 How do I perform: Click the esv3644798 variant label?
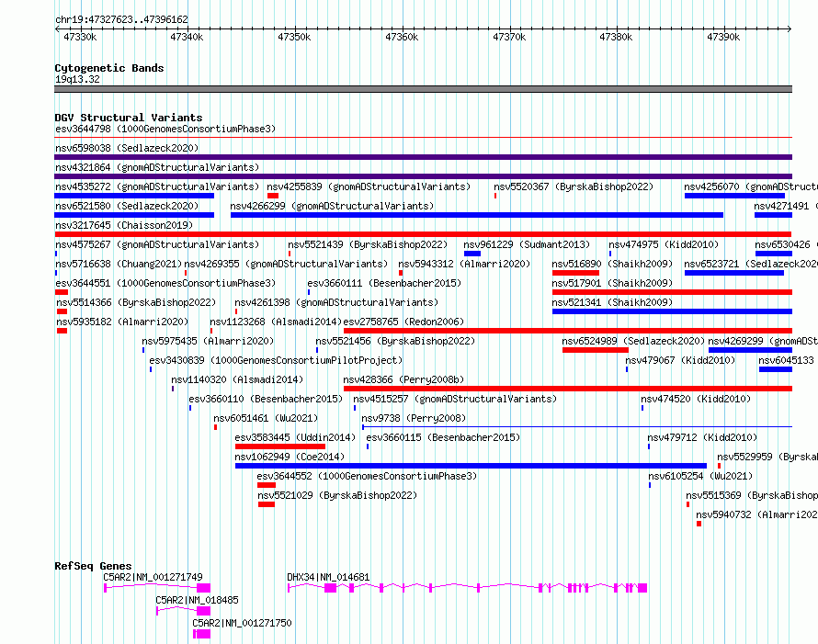click(x=165, y=129)
